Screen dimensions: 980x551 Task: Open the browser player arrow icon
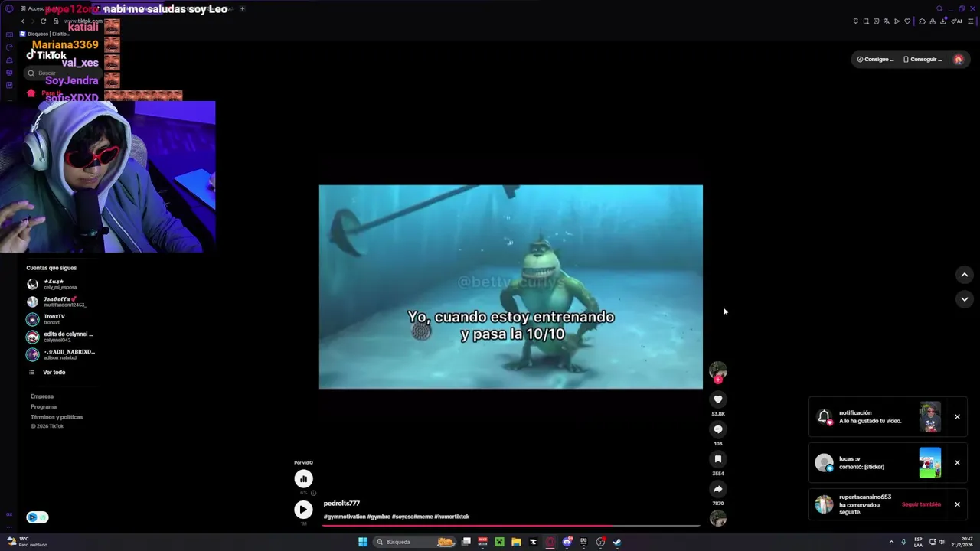click(897, 21)
